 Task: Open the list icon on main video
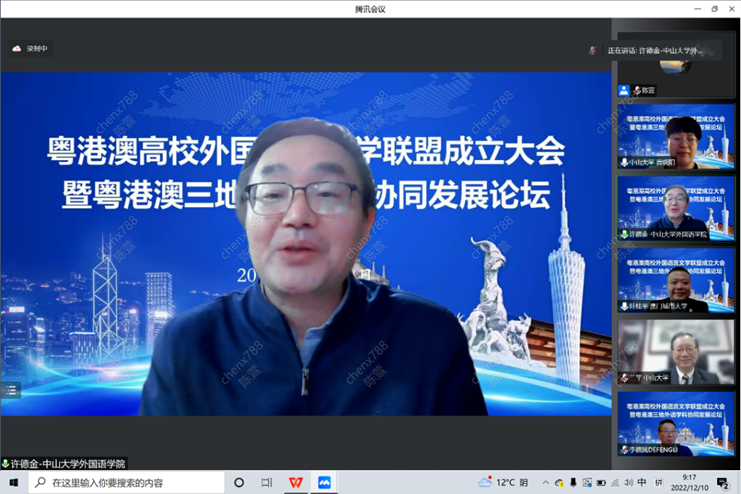coord(11,391)
